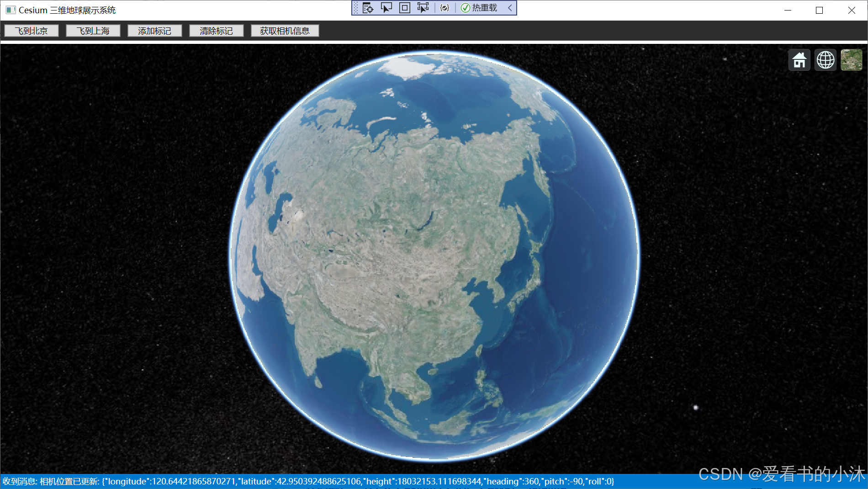This screenshot has width=868, height=489.
Task: Activate select element cursor tool
Action: coord(386,8)
